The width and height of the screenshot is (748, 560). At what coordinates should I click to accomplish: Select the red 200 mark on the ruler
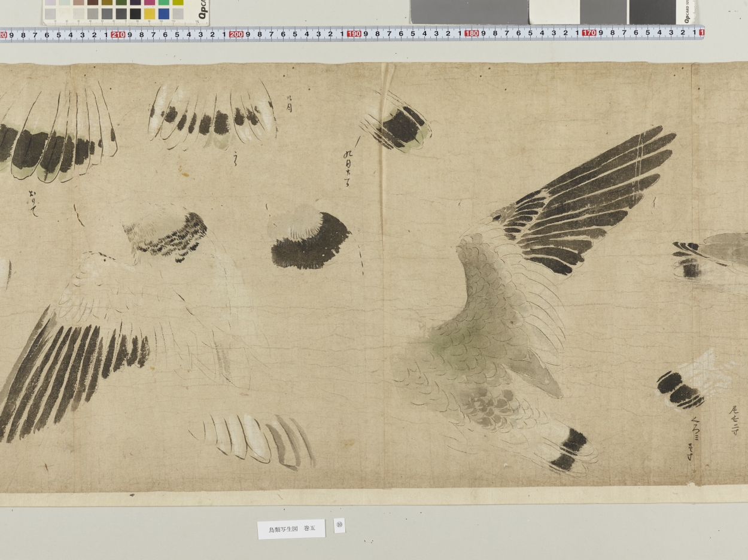point(236,34)
